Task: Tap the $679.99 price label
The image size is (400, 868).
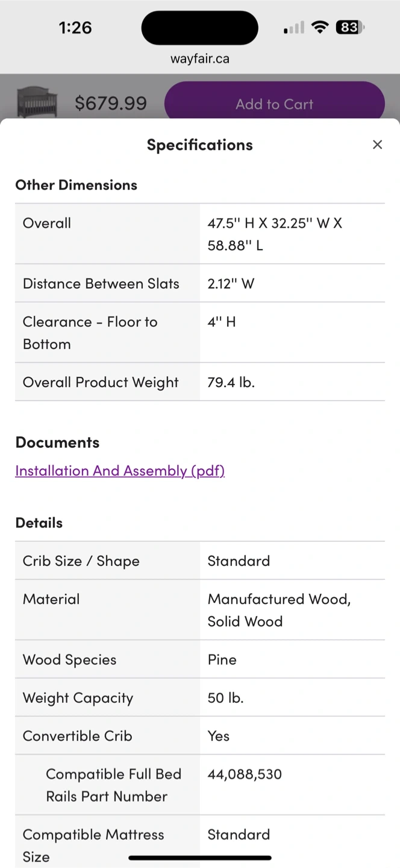Action: coord(111,104)
